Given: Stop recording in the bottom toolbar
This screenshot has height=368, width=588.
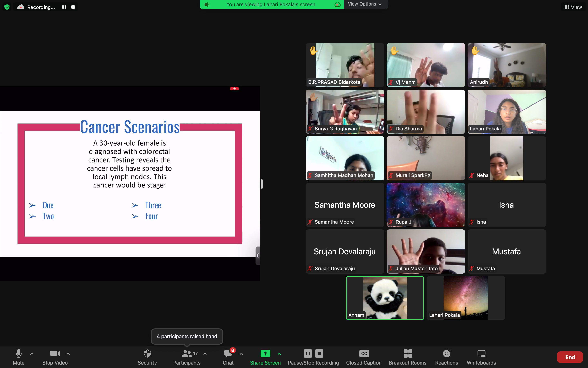Looking at the screenshot, I should (319, 353).
